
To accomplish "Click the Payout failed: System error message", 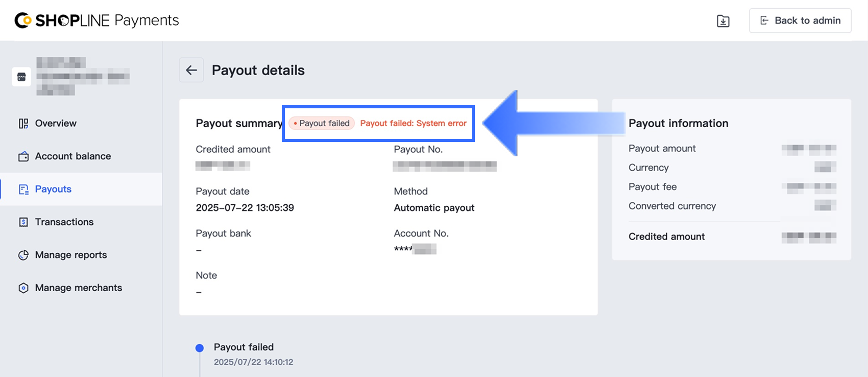I will pyautogui.click(x=413, y=124).
